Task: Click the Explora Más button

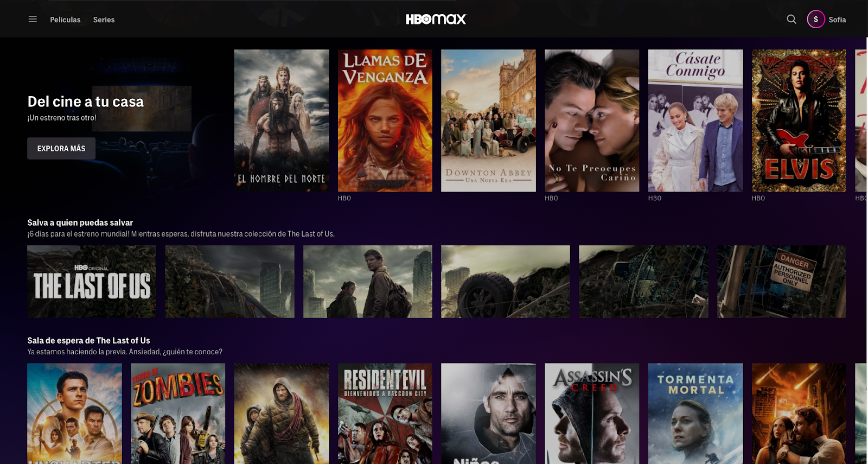Action: 61,148
